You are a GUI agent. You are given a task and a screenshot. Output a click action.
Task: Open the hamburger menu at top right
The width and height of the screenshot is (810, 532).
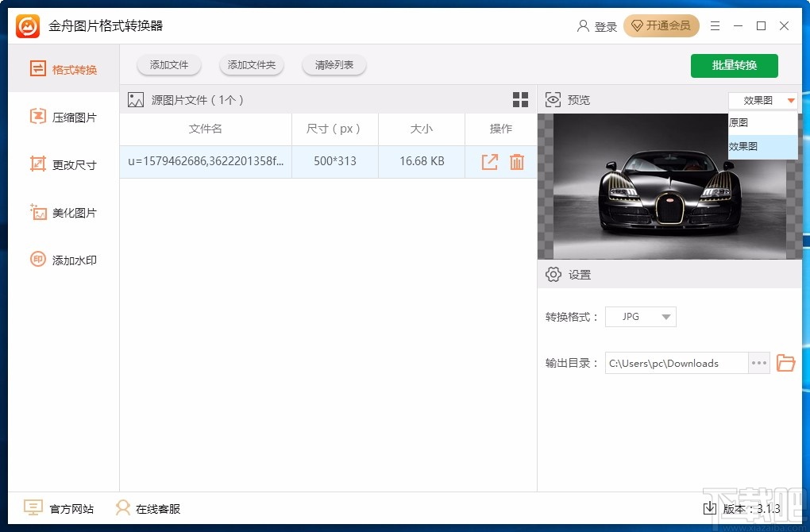coord(714,25)
